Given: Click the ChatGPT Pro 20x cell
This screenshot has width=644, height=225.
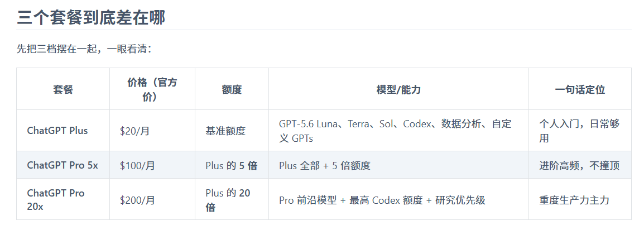Looking at the screenshot, I should pyautogui.click(x=63, y=199).
